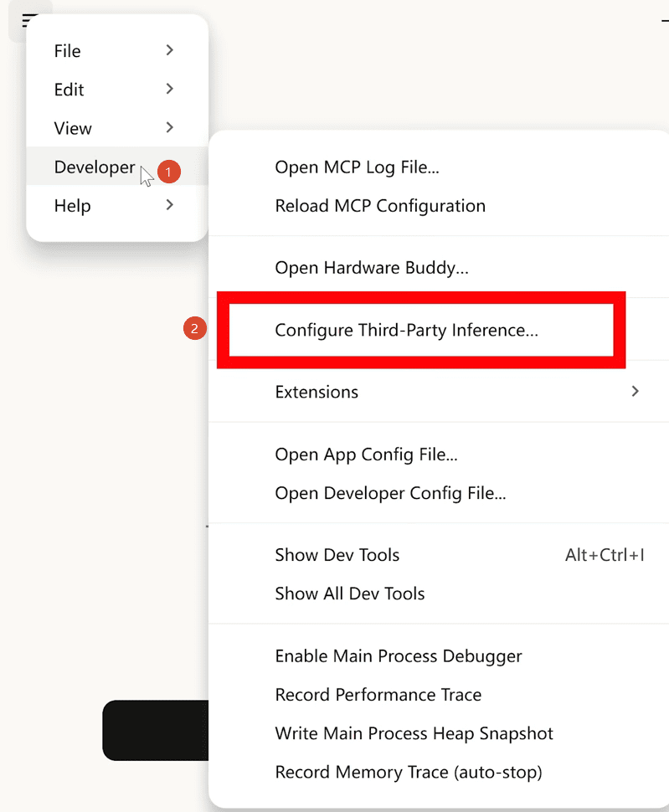Click the black button behind menu

coord(156,730)
